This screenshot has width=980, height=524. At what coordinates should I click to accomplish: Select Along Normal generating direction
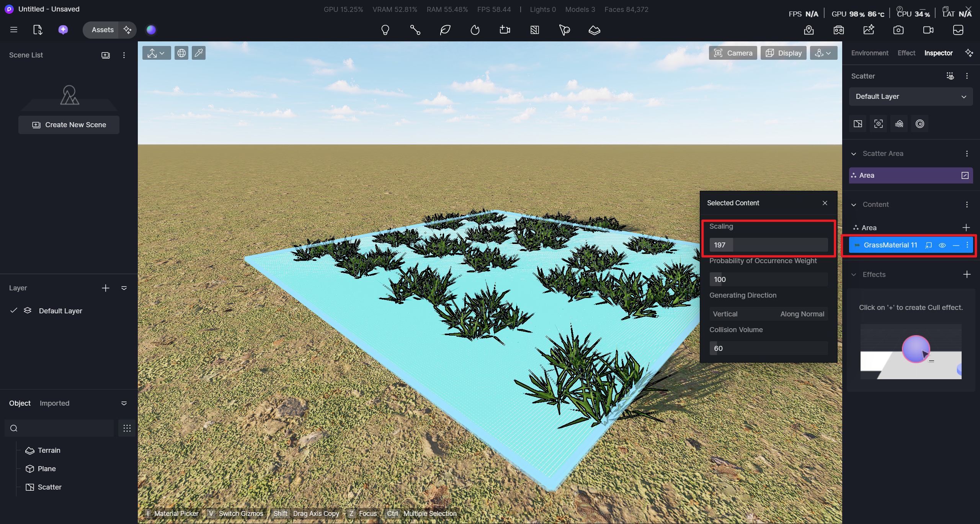pos(802,314)
